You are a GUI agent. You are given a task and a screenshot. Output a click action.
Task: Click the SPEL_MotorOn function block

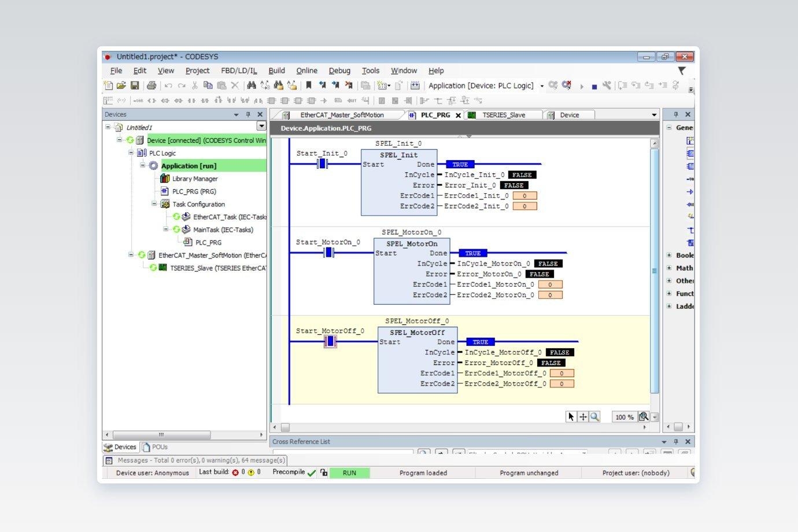coord(412,271)
